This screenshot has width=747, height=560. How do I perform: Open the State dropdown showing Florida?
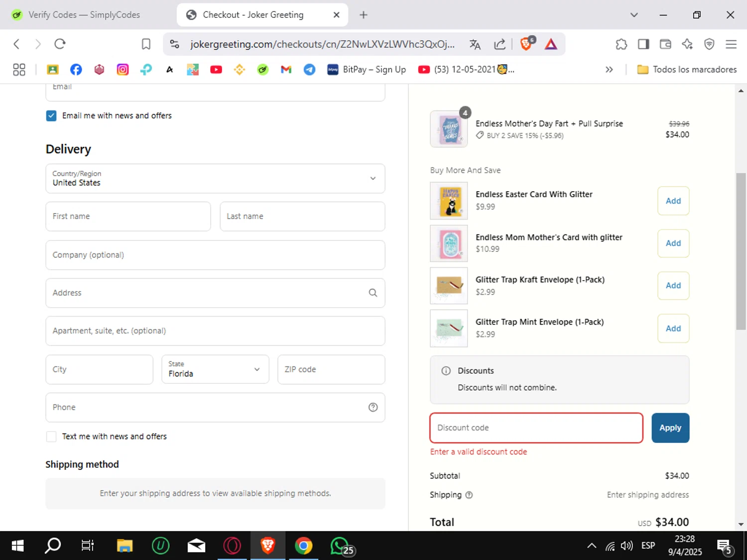point(215,369)
